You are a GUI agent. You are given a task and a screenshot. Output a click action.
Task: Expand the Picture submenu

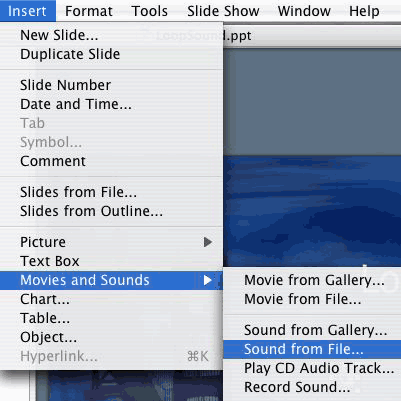point(111,242)
